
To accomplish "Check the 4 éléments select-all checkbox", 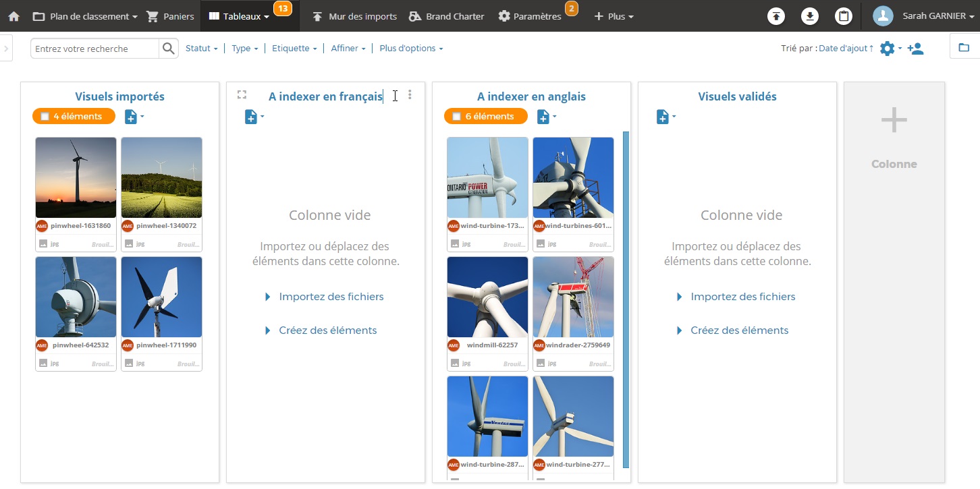I will click(45, 117).
